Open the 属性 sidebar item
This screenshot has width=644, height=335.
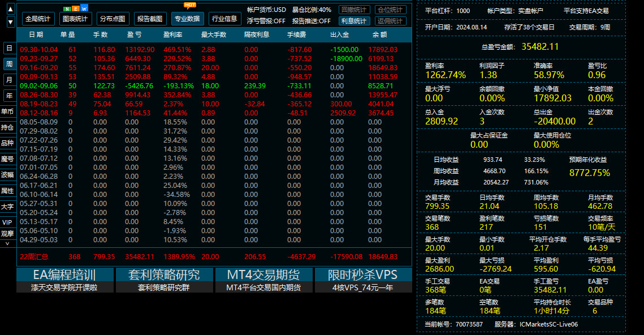click(x=7, y=190)
